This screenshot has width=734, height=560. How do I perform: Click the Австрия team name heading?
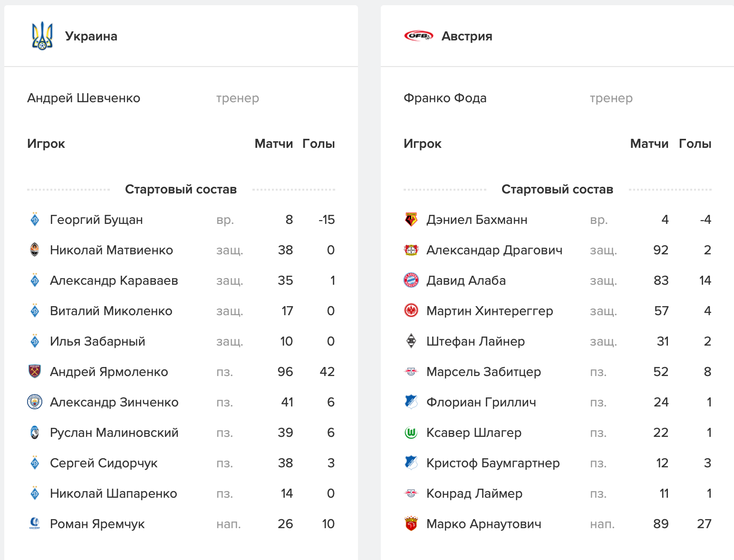[x=467, y=36]
